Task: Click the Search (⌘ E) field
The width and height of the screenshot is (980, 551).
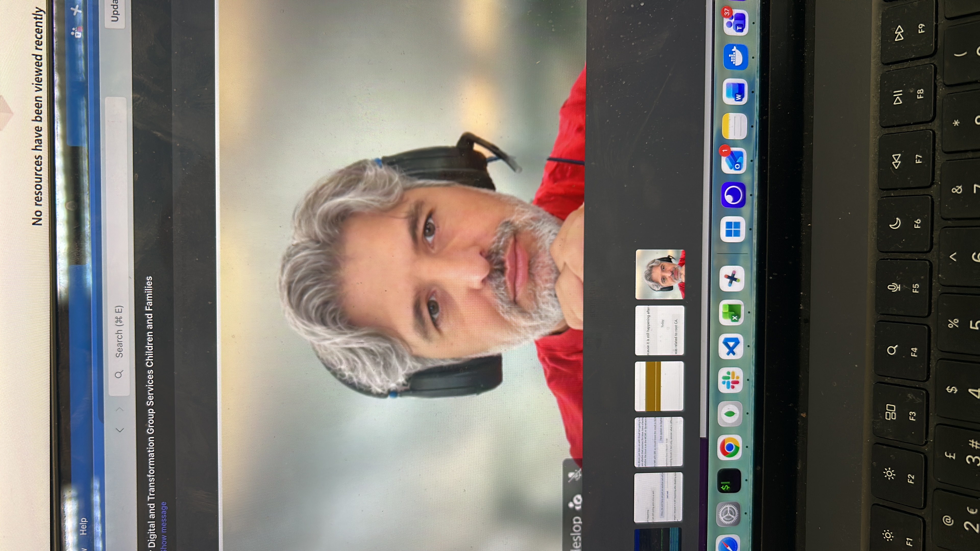Action: point(118,246)
